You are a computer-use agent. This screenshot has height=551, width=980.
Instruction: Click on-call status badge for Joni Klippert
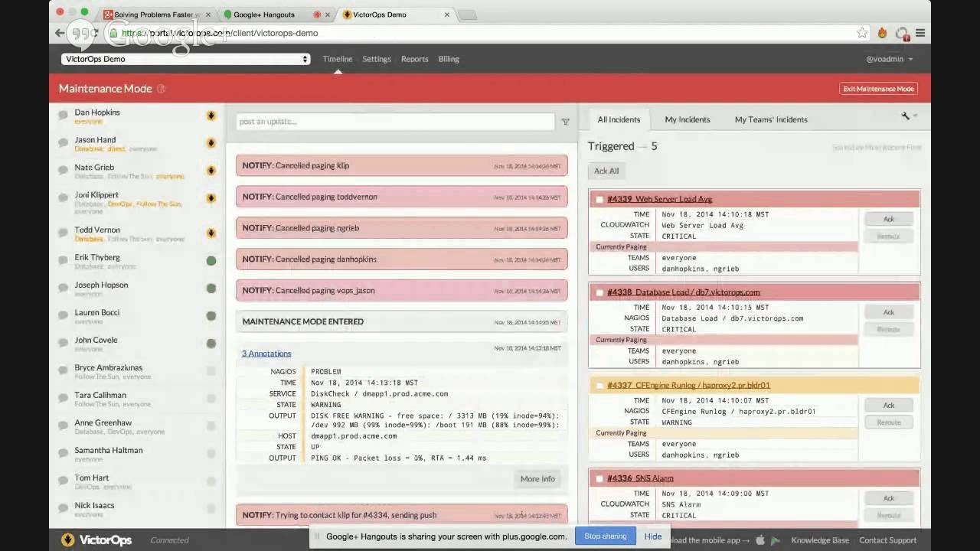point(211,198)
